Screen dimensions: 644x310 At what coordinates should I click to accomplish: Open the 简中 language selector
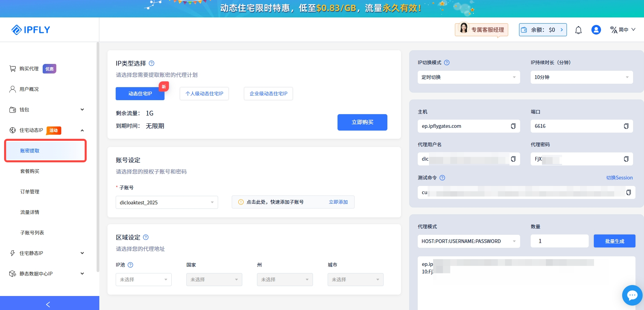click(623, 30)
